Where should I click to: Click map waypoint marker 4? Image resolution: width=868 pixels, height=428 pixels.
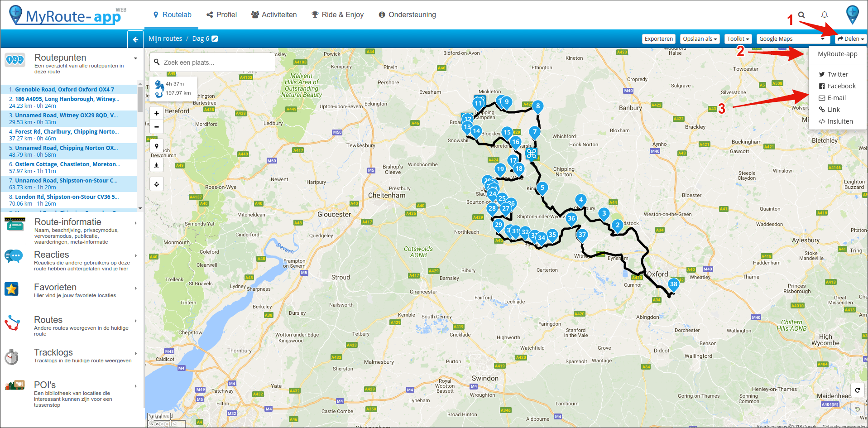(581, 201)
